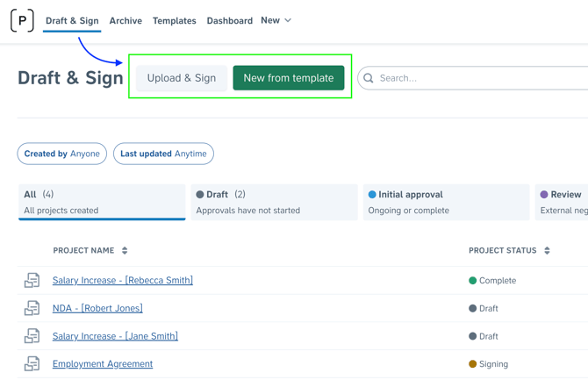Open the Templates tab

(174, 21)
